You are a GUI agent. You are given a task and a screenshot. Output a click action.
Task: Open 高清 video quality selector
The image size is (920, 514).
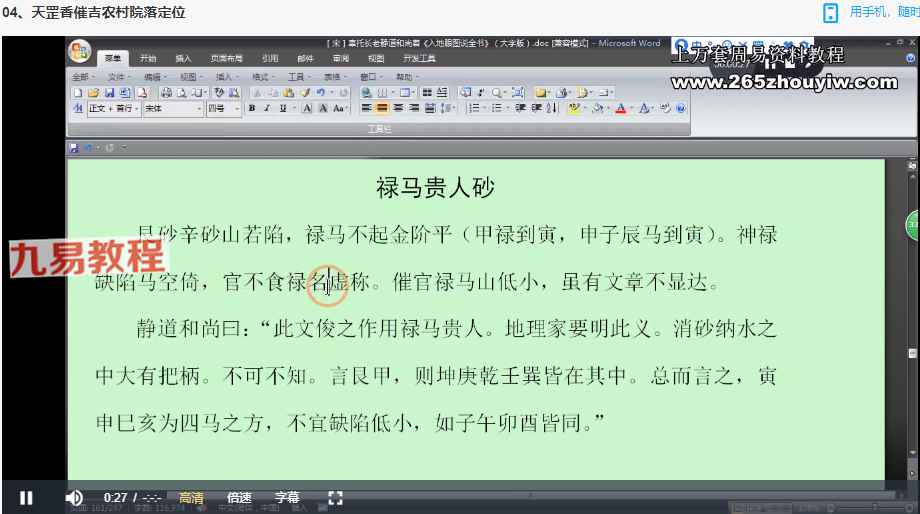[x=191, y=497]
